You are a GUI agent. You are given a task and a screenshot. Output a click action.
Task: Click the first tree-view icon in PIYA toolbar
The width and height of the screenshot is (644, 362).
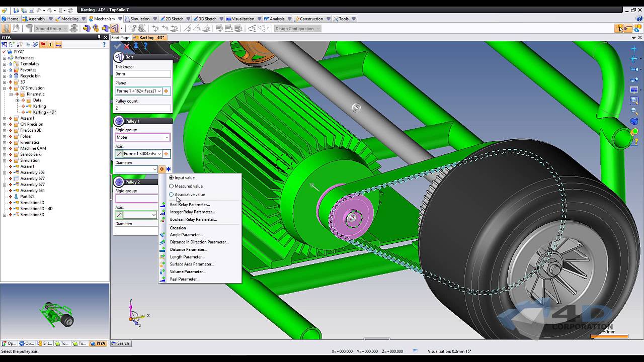pos(4,44)
